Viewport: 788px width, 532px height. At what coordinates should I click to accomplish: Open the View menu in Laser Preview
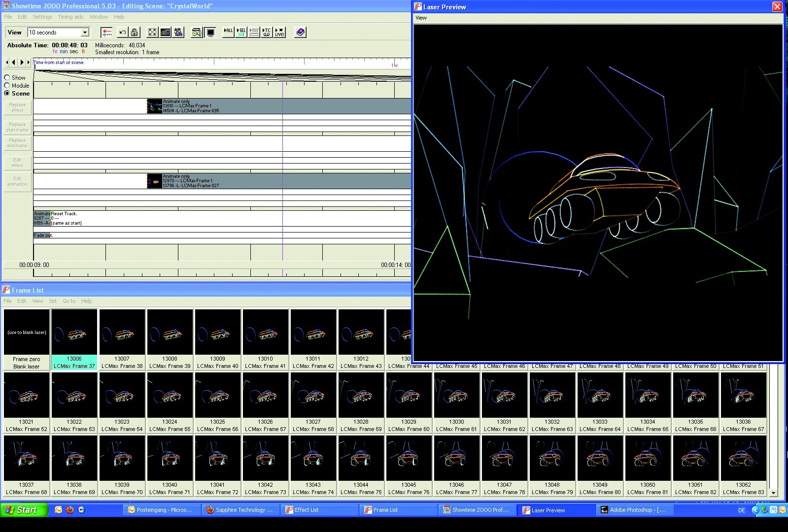pyautogui.click(x=421, y=18)
